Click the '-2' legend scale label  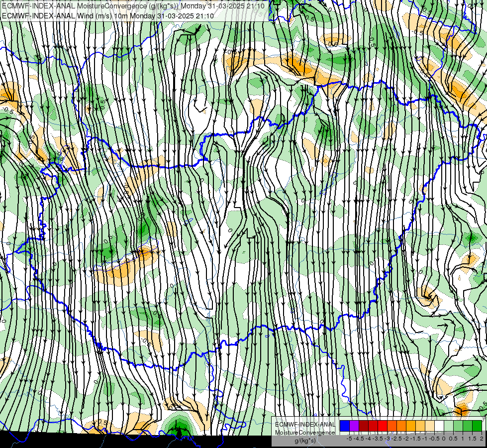point(406,439)
